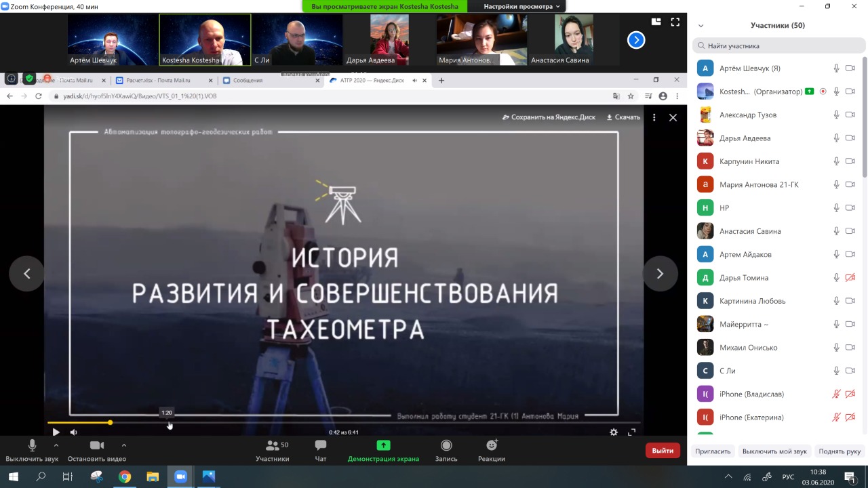
Task: Select Kostesha Kostesha video thumbnail
Action: coord(205,40)
